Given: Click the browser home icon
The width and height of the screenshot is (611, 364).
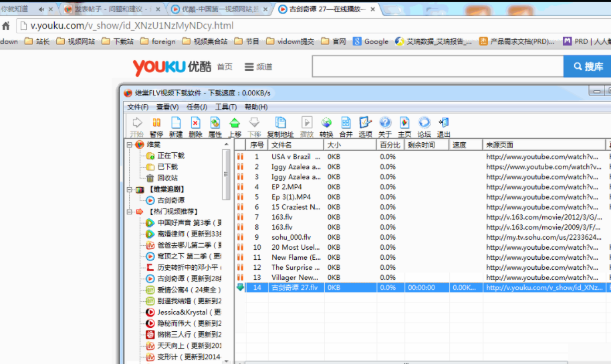Looking at the screenshot, I should pos(6,26).
